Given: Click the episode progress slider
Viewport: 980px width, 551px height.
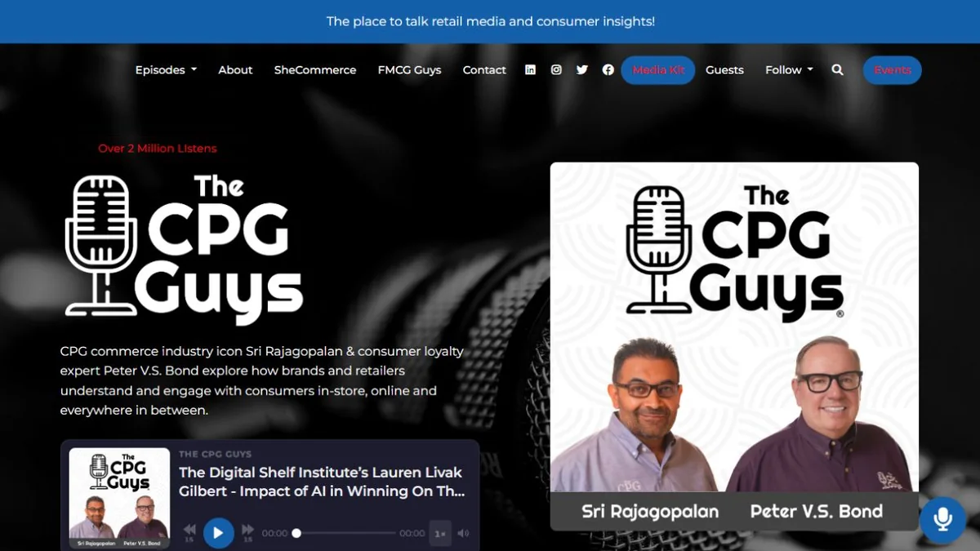Looking at the screenshot, I should click(343, 533).
